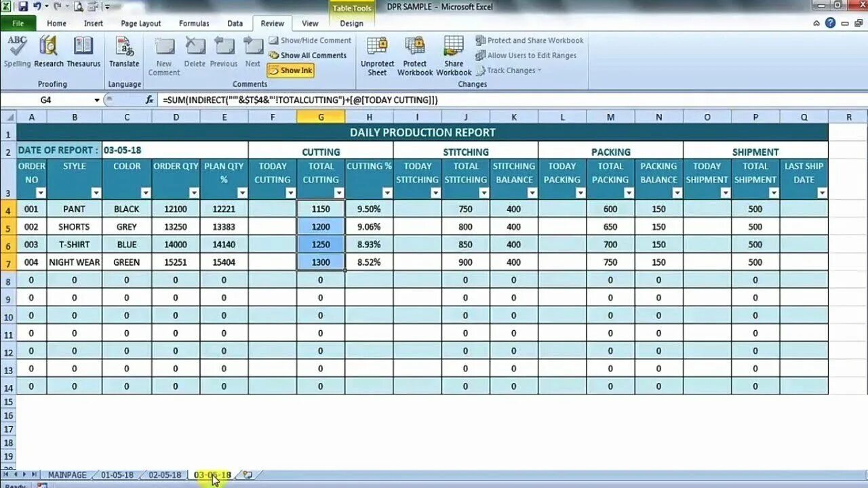Screen dimensions: 868x488
Task: Open the ORDER QTY filter arrow
Action: (195, 192)
